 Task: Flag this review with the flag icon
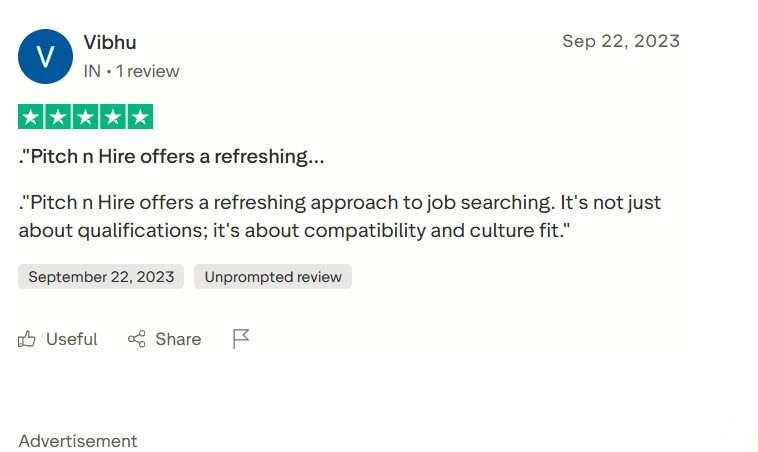click(241, 339)
